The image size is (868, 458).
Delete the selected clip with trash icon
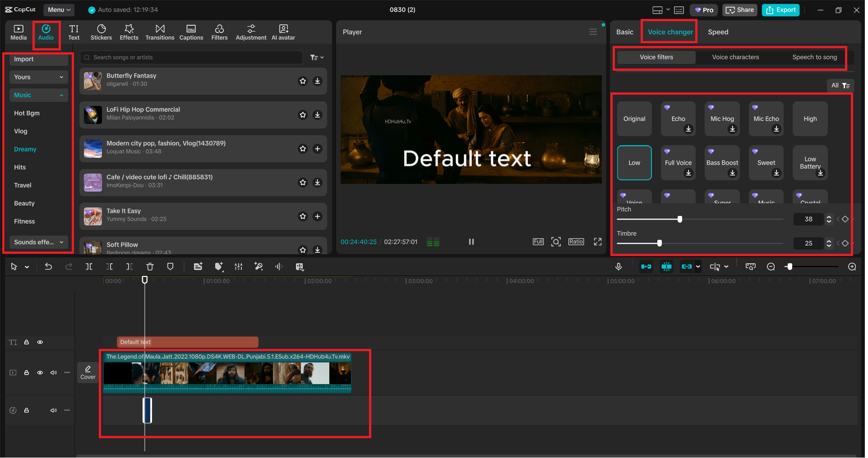coord(150,267)
